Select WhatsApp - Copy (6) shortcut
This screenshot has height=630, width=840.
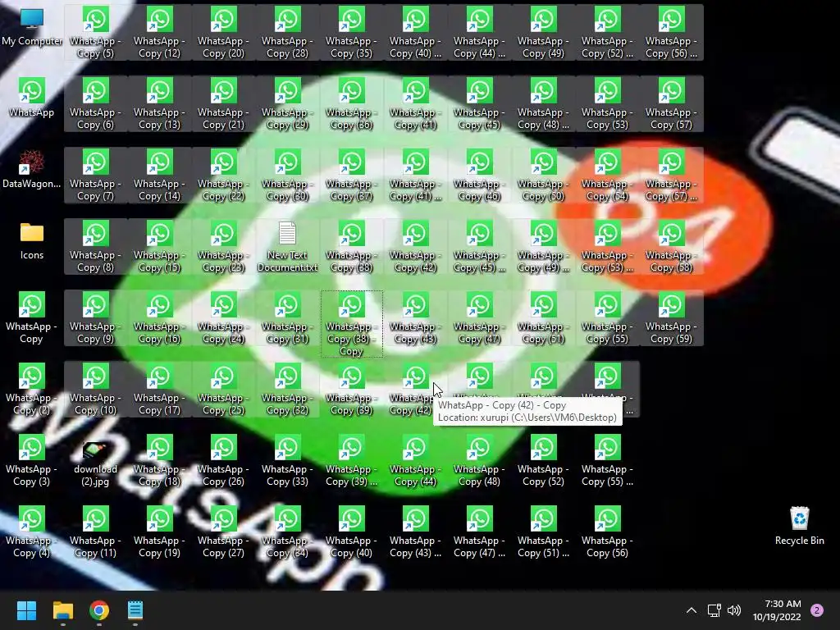pyautogui.click(x=95, y=104)
